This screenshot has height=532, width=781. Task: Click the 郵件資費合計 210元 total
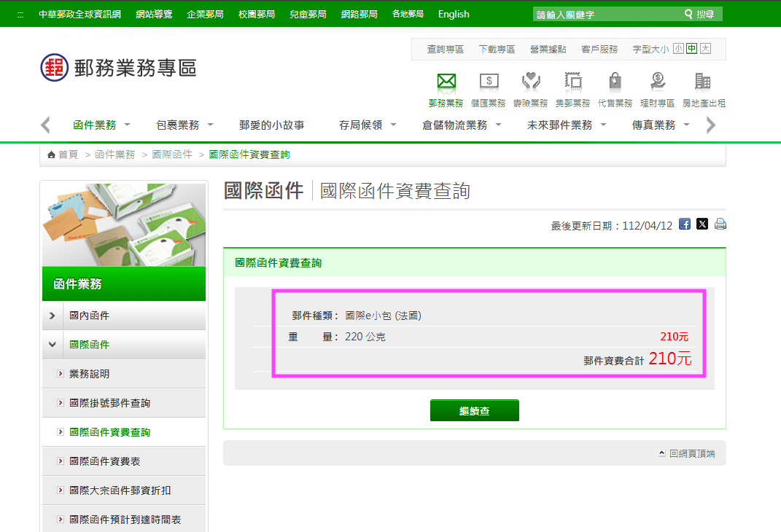coord(637,359)
